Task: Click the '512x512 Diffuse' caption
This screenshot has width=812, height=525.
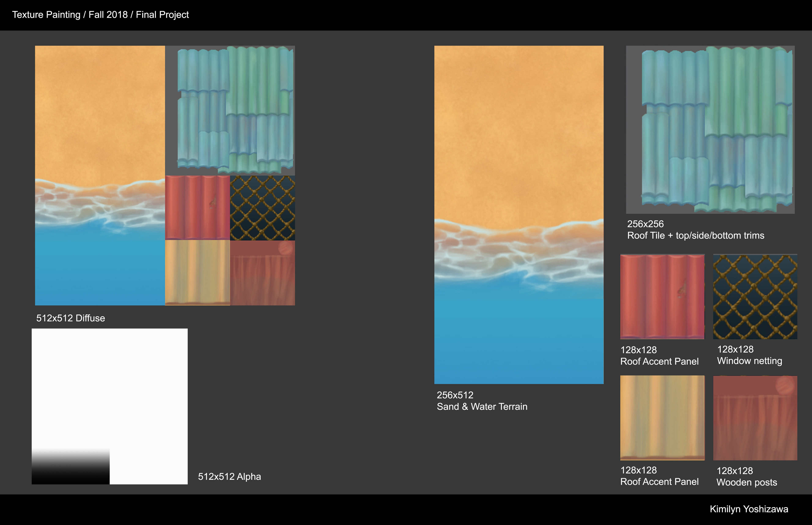Action: coord(71,318)
